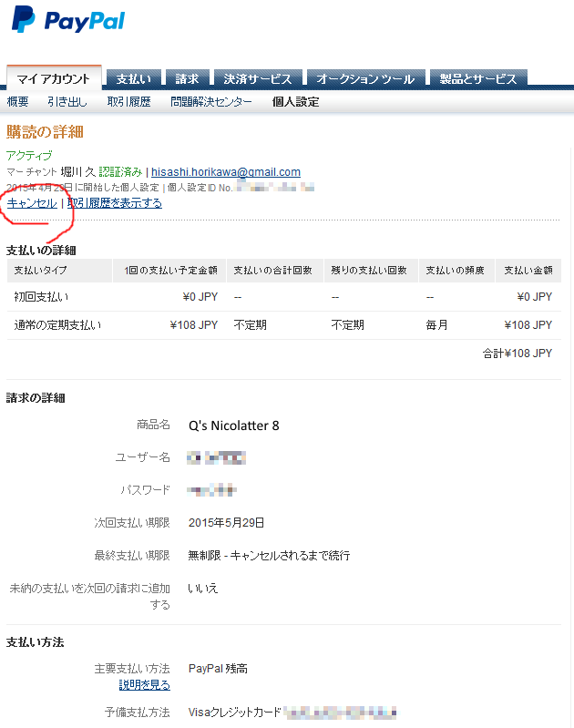Click the 毎月 frequency cell

(x=437, y=325)
